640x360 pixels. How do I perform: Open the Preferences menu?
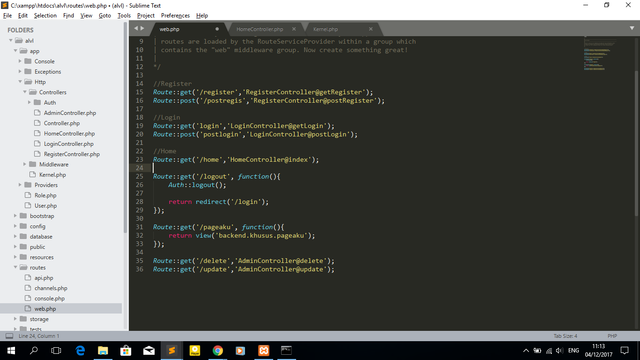[175, 16]
